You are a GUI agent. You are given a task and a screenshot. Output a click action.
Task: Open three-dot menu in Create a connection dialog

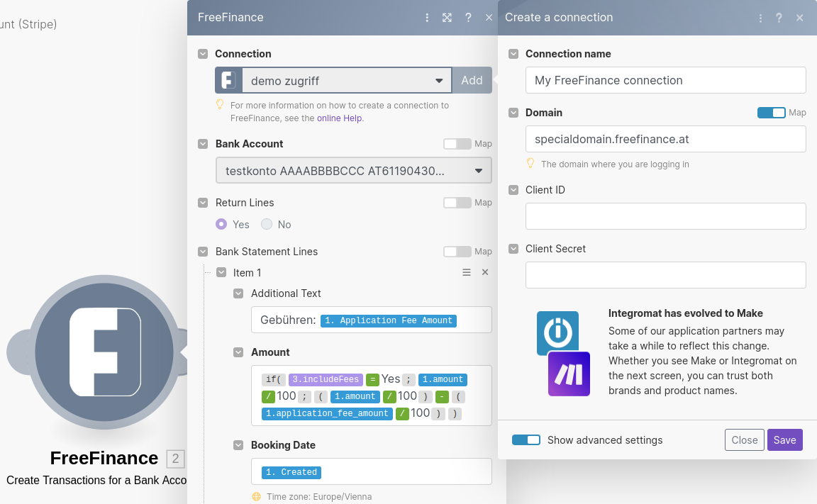[760, 18]
